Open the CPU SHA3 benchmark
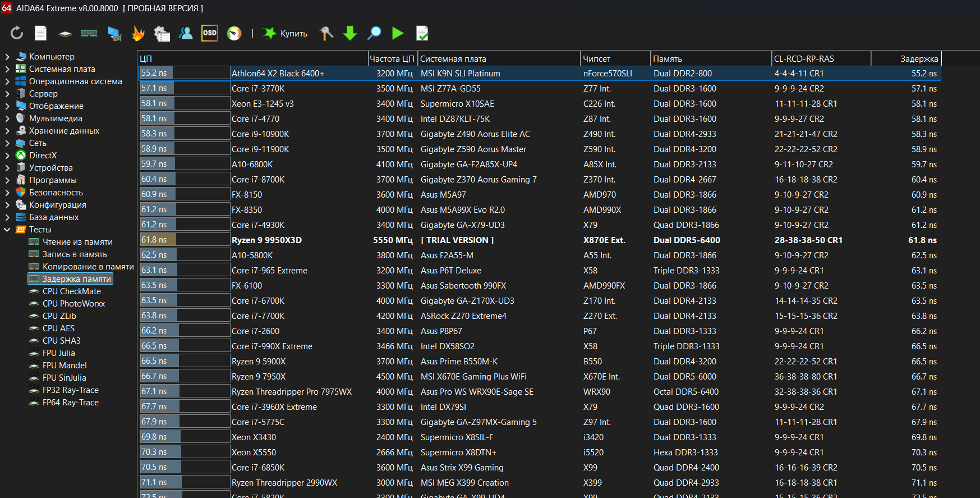 (62, 341)
